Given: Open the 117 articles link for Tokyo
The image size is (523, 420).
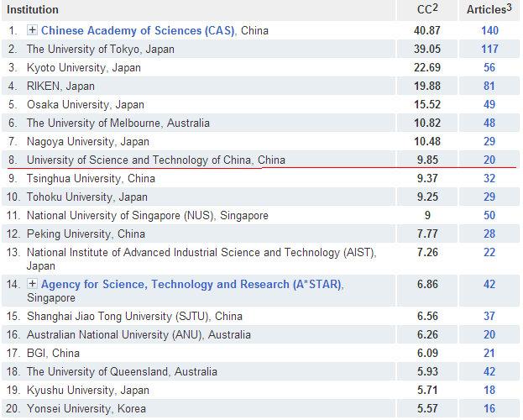Looking at the screenshot, I should (489, 49).
